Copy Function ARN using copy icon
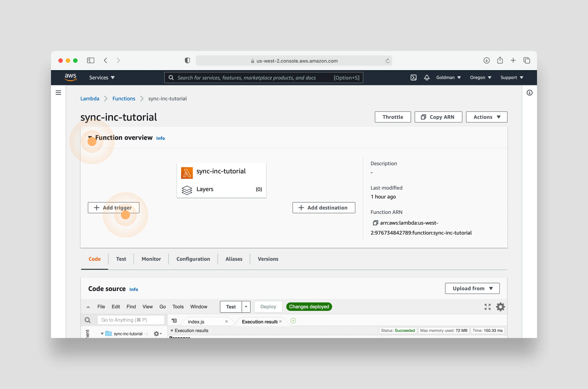The image size is (588, 389). [x=375, y=223]
